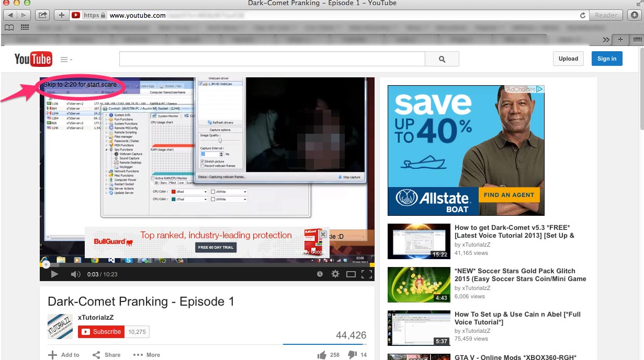Open the video settings gear

335,274
